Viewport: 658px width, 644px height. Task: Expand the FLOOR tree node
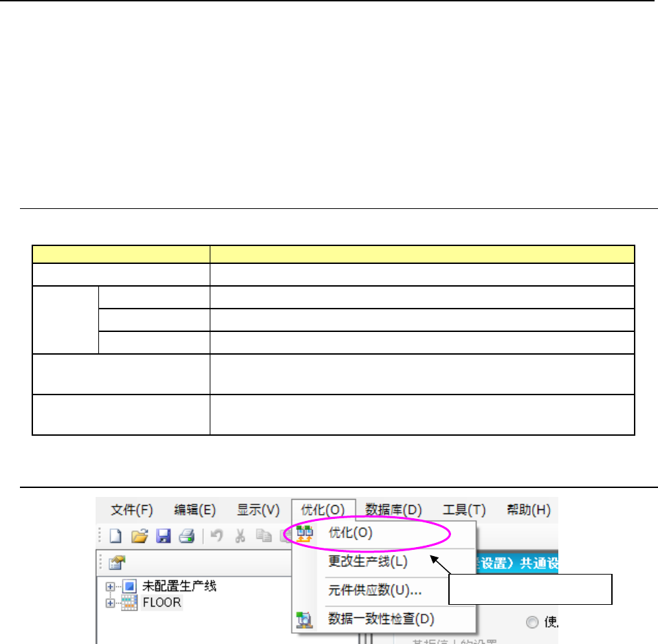click(x=111, y=603)
